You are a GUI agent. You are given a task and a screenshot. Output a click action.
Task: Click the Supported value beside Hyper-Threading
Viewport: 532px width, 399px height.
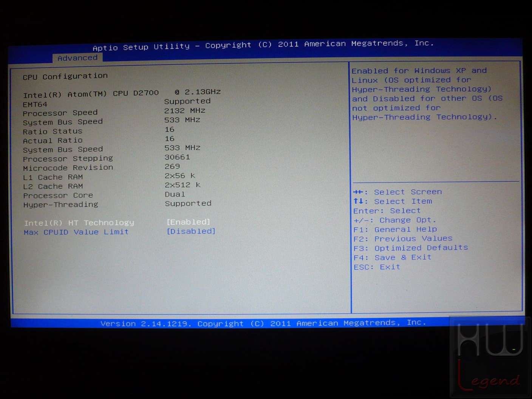click(x=188, y=203)
